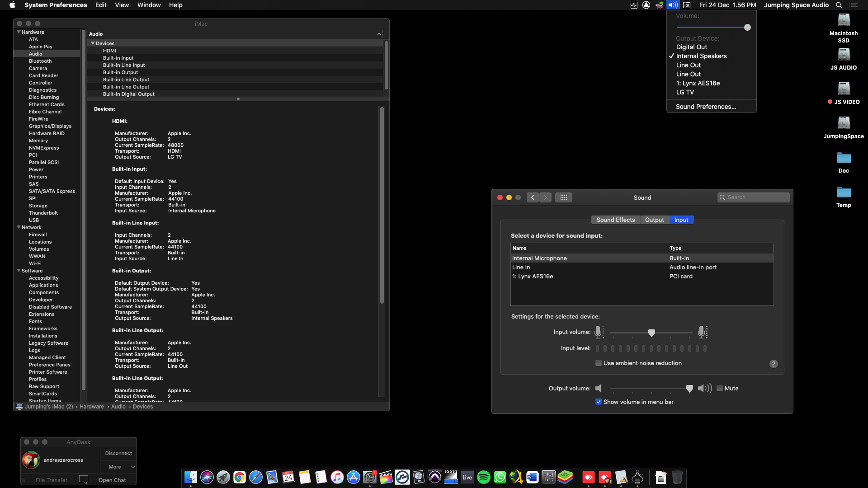Open the More dropdown in AnyDesk
868x488 pixels.
[x=118, y=467]
